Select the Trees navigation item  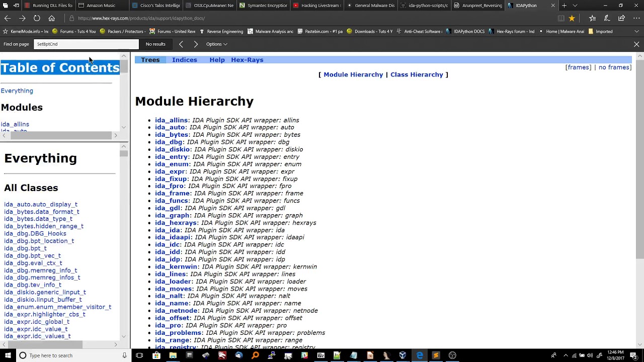point(150,60)
